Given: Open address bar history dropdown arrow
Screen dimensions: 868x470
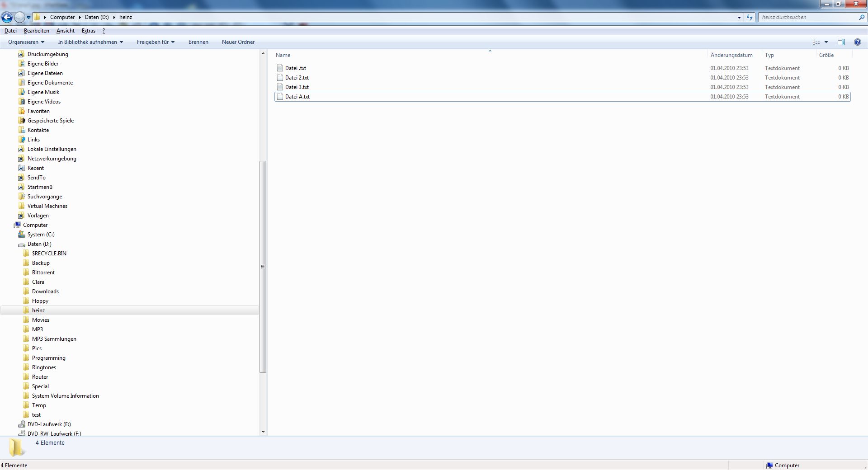Looking at the screenshot, I should click(x=739, y=17).
